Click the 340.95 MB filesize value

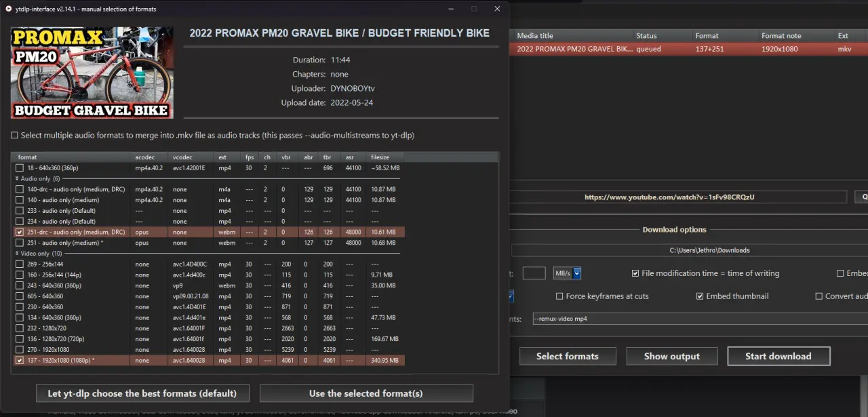(385, 361)
